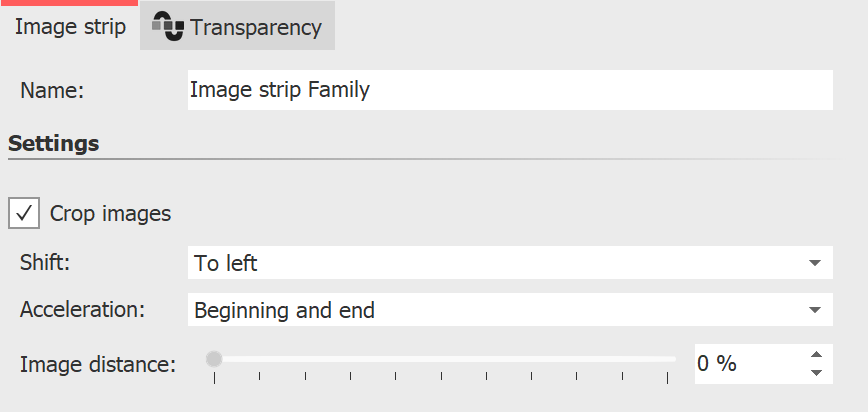Viewport: 868px width, 412px height.
Task: Click the right end of the Image distance slider
Action: (x=667, y=359)
